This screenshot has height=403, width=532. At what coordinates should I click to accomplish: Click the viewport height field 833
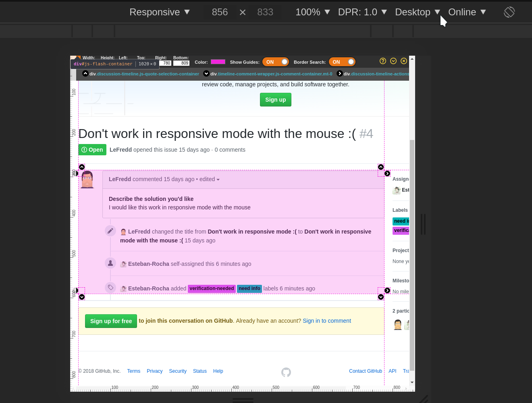[265, 12]
